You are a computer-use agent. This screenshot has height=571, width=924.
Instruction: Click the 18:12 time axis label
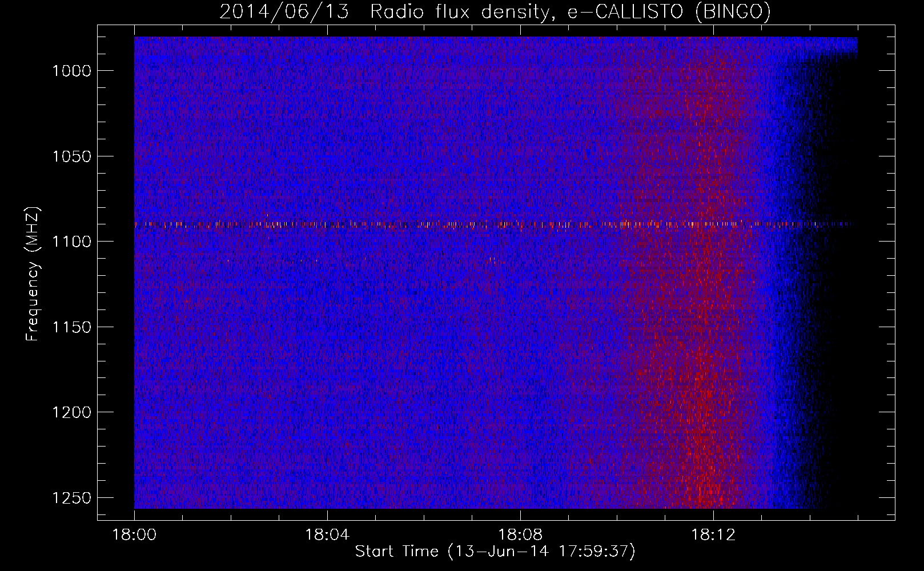click(713, 535)
